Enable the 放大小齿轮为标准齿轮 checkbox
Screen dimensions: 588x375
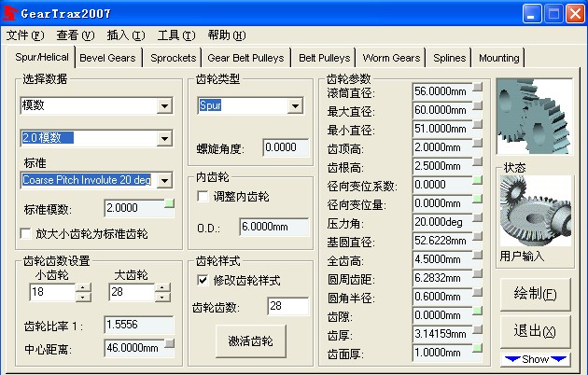coord(26,234)
